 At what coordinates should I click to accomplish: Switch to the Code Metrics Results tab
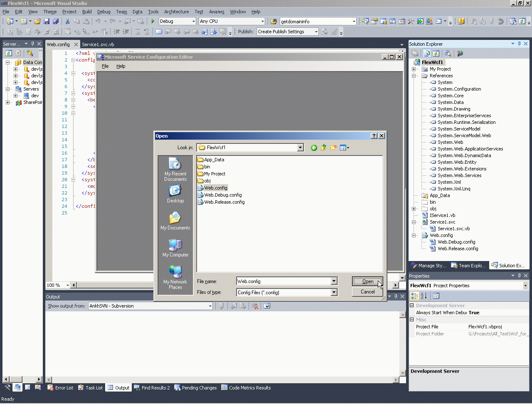coord(246,388)
